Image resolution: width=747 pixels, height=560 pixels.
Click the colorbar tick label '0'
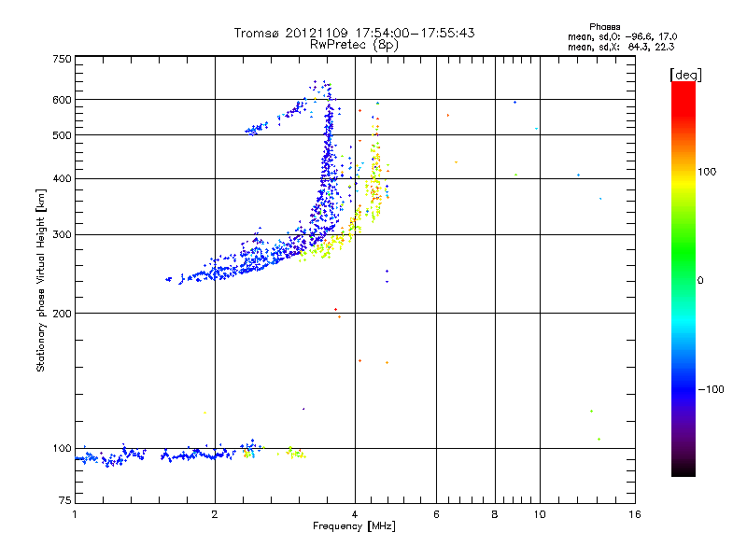point(700,281)
